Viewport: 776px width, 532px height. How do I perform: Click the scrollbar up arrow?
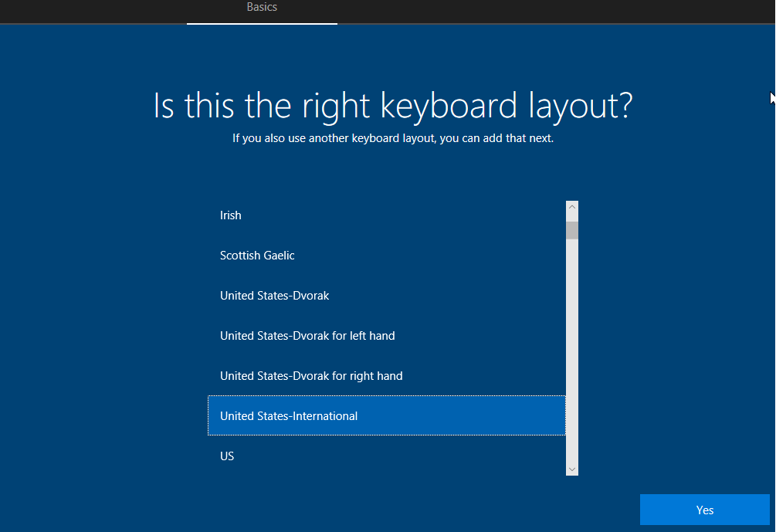pos(572,207)
